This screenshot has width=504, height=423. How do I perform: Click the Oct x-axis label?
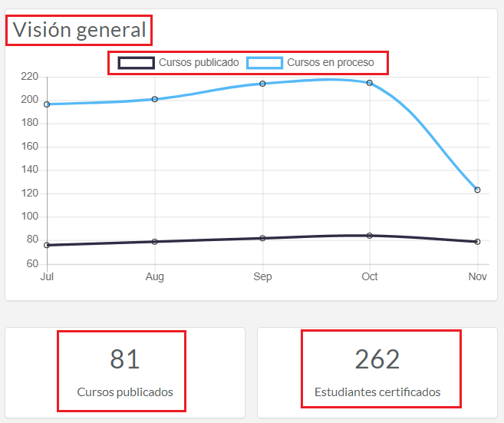(370, 276)
